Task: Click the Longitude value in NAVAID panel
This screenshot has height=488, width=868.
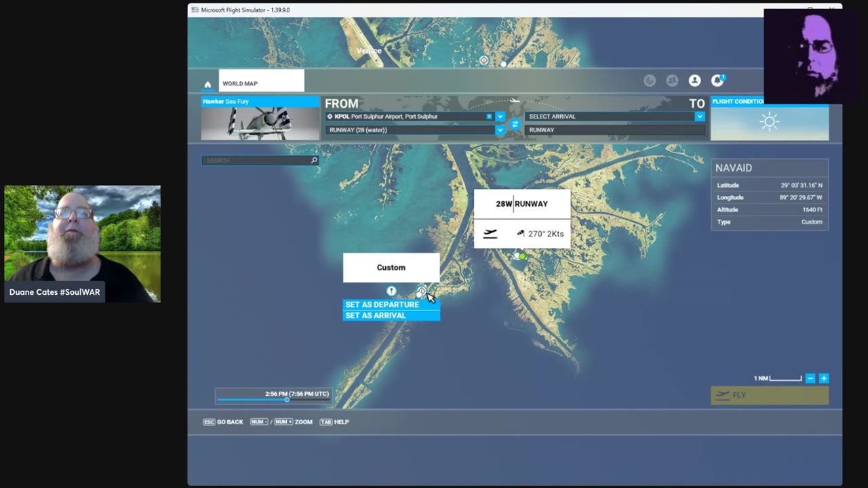Action: (800, 197)
